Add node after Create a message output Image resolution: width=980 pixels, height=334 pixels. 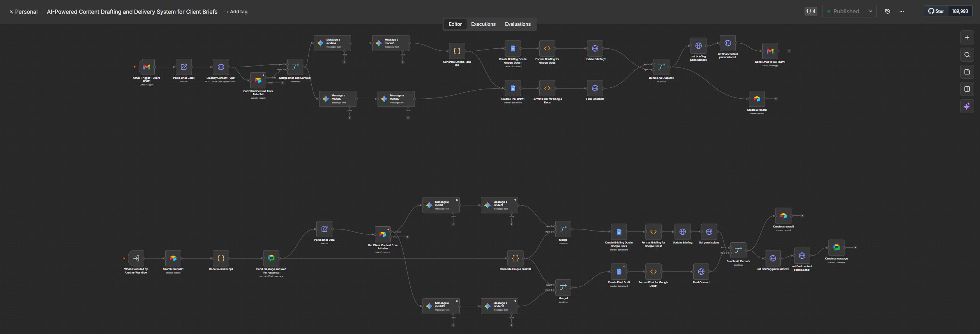[x=855, y=248]
